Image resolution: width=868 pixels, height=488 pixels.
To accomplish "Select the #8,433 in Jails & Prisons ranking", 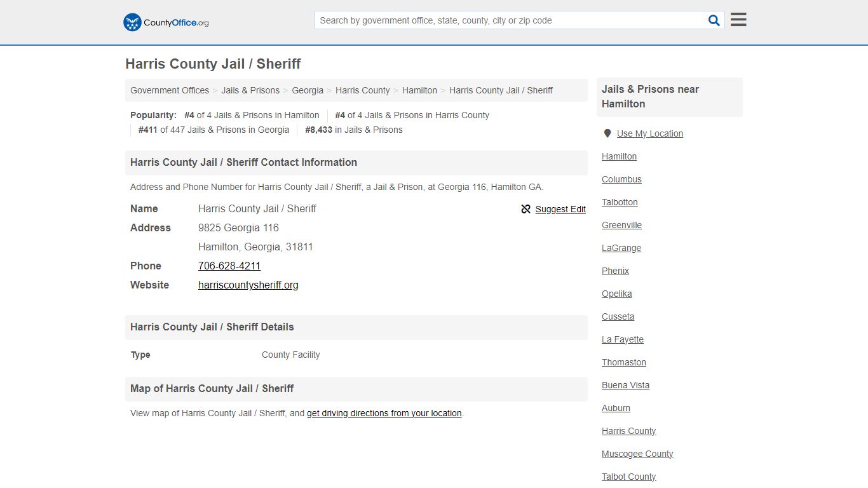I will tap(353, 130).
